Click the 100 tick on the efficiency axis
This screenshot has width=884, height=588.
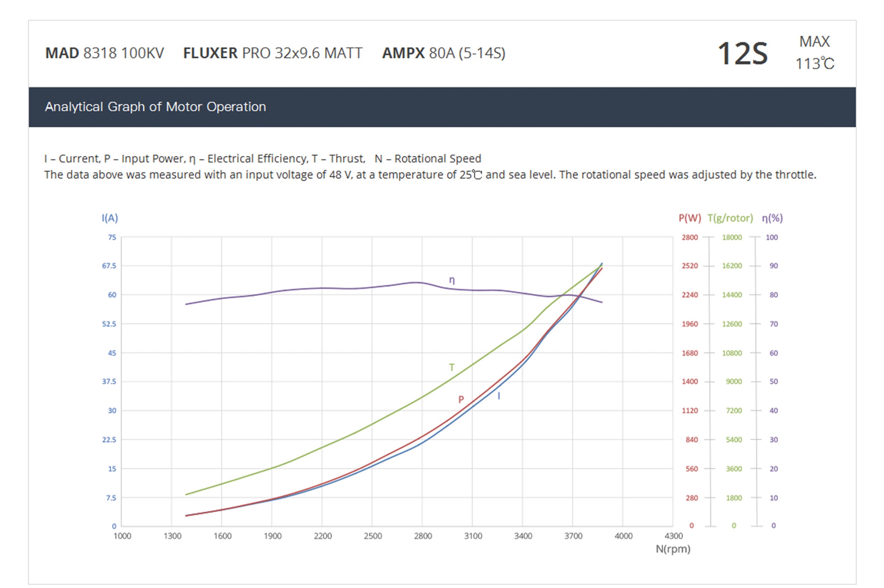(x=772, y=237)
